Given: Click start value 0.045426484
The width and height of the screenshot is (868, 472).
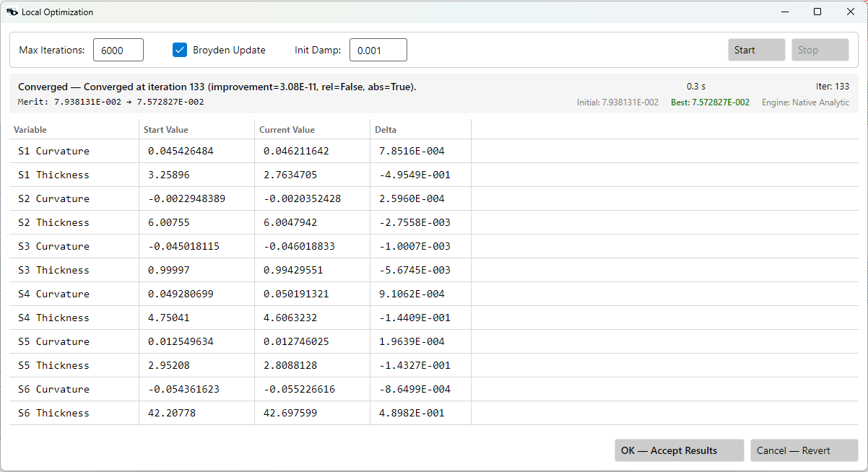Looking at the screenshot, I should [x=181, y=151].
